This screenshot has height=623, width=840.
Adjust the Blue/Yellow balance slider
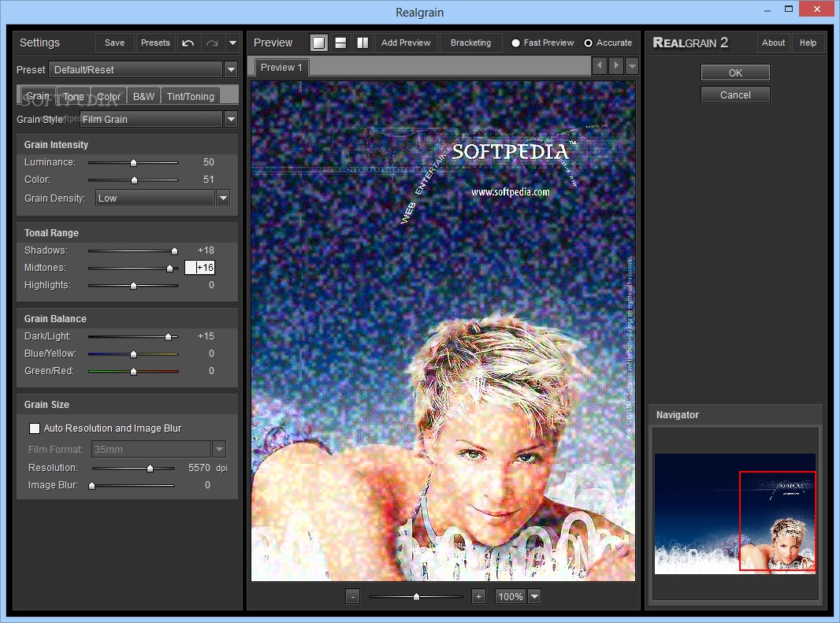133,354
